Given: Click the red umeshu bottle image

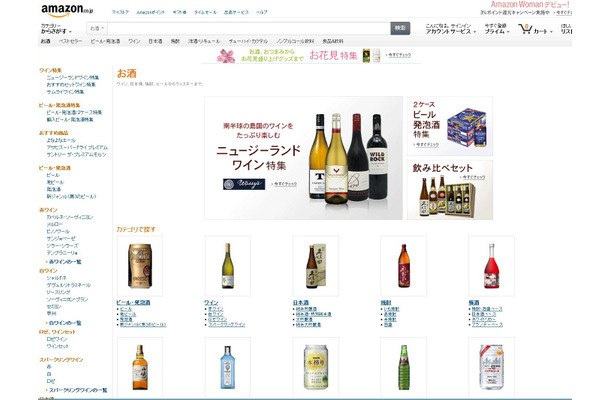Looking at the screenshot, I should 491,266.
